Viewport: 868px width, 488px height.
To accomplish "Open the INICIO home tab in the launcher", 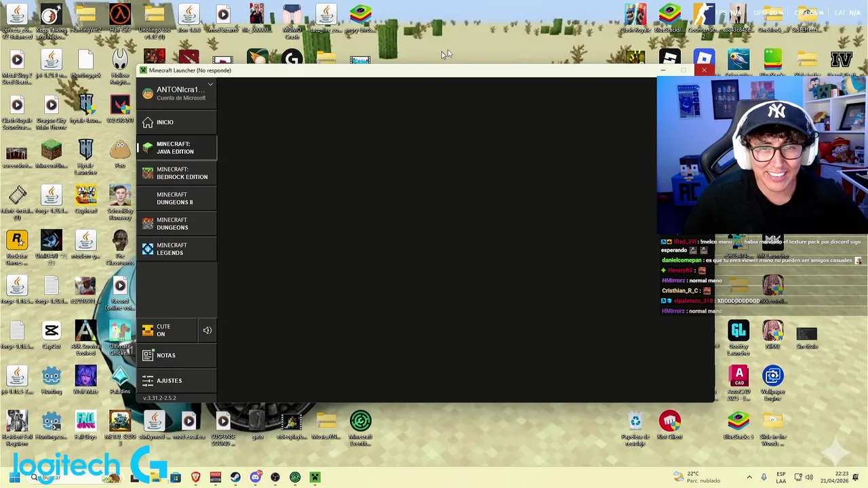I will tap(176, 122).
